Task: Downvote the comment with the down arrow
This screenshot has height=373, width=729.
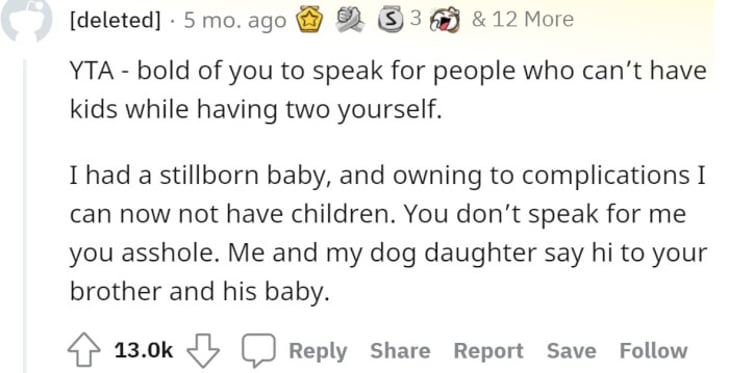Action: (x=203, y=350)
